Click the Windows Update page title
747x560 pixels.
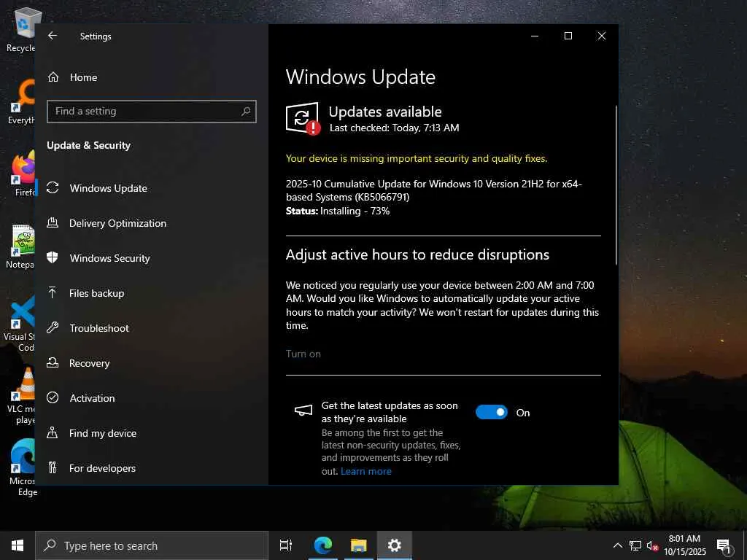point(360,77)
